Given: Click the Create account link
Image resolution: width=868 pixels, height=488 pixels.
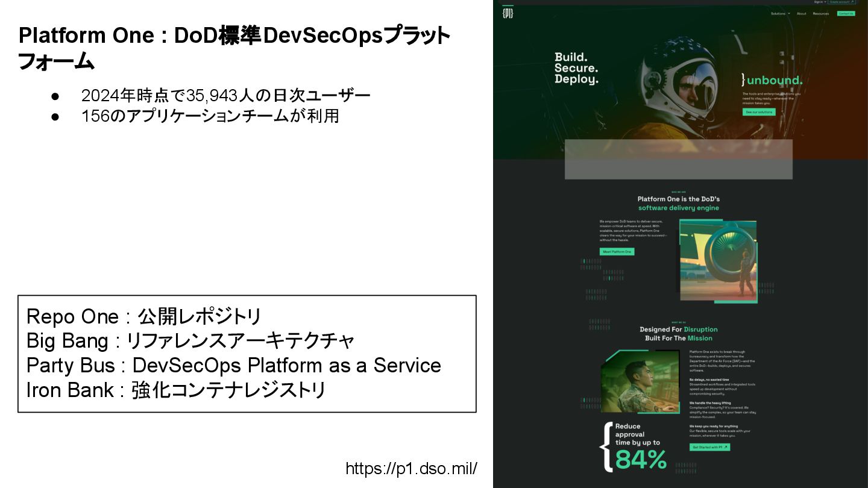Looking at the screenshot, I should 842,2.
